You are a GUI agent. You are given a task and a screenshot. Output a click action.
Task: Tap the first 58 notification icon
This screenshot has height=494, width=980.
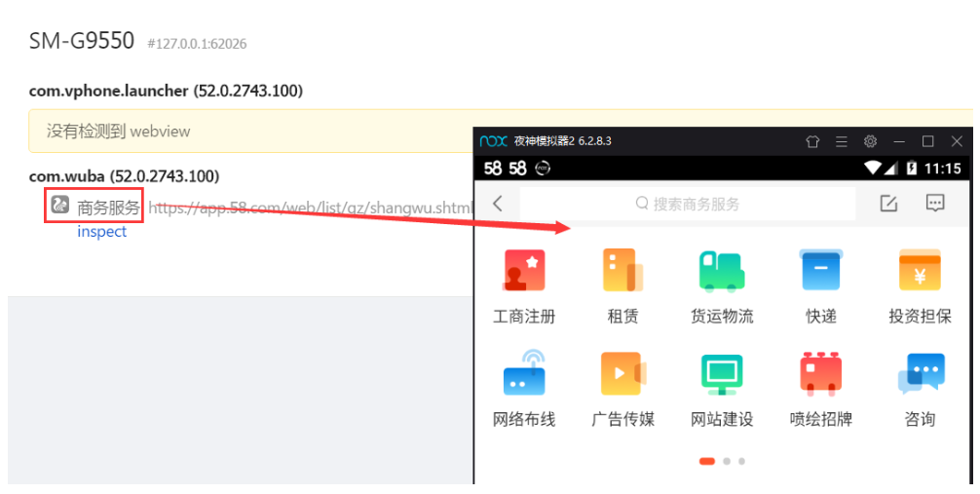pyautogui.click(x=493, y=169)
